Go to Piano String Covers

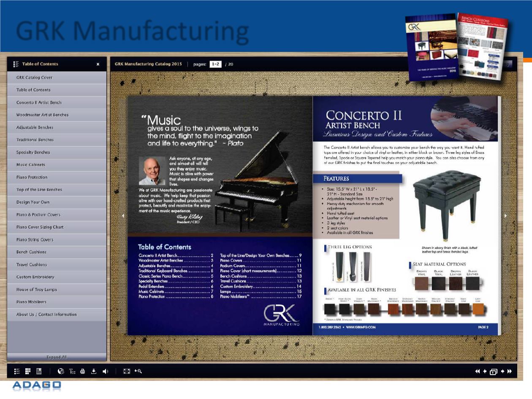click(57, 240)
